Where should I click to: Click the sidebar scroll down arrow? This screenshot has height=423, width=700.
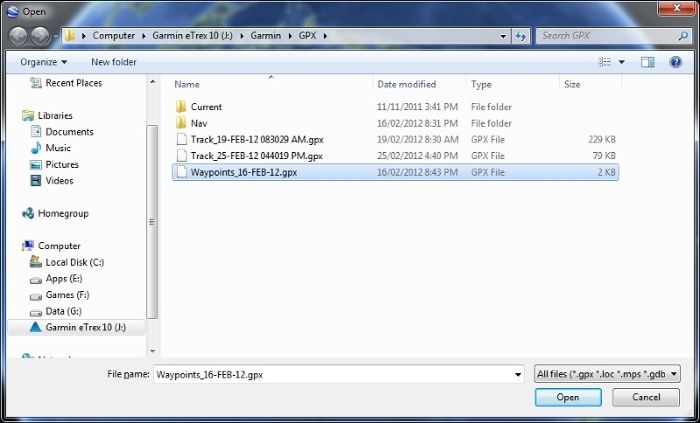click(152, 351)
